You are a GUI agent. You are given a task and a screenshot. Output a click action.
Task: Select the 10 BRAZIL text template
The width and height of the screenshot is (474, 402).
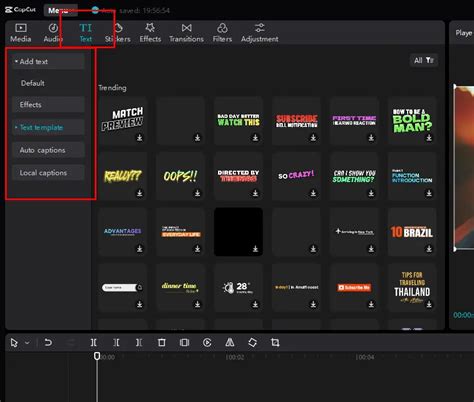point(412,231)
